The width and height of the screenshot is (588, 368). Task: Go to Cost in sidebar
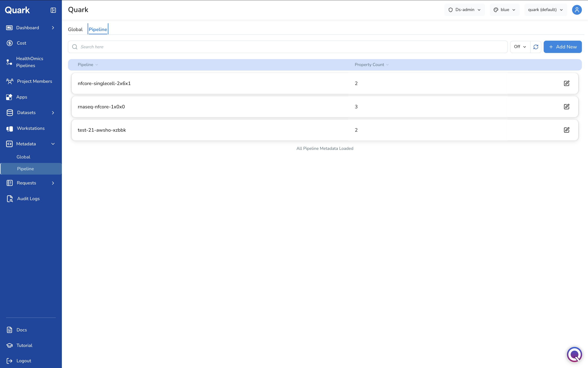point(21,43)
